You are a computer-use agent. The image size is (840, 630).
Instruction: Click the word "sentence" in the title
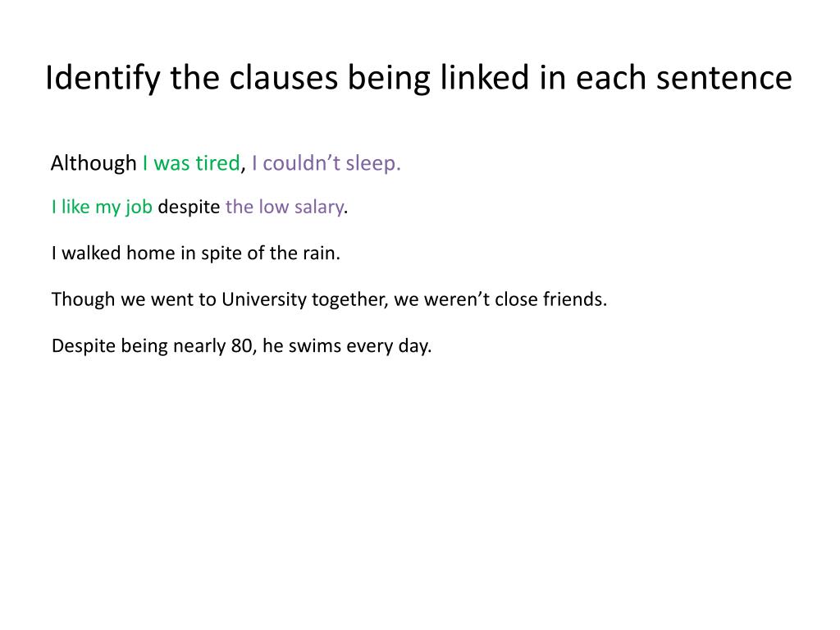724,78
